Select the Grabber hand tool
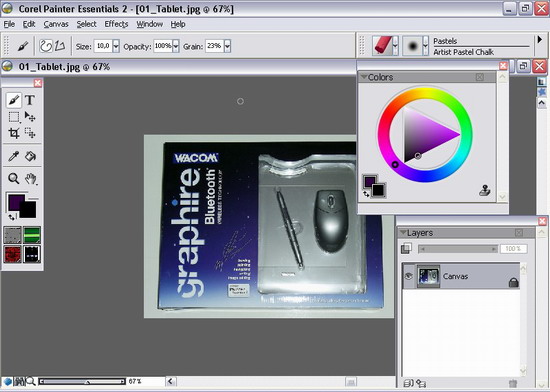Viewport: 550px width, 392px height. coord(31,178)
